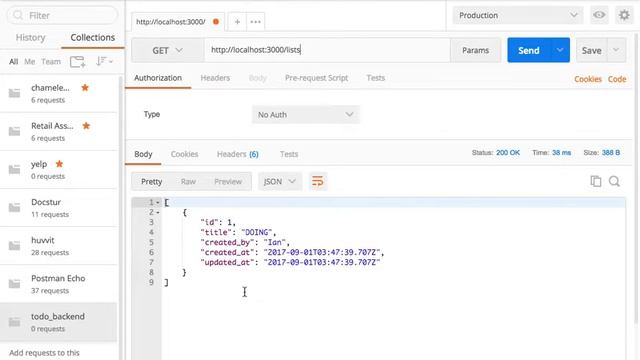This screenshot has height=360, width=640.
Task: Click the 388 B size value
Action: click(x=611, y=153)
